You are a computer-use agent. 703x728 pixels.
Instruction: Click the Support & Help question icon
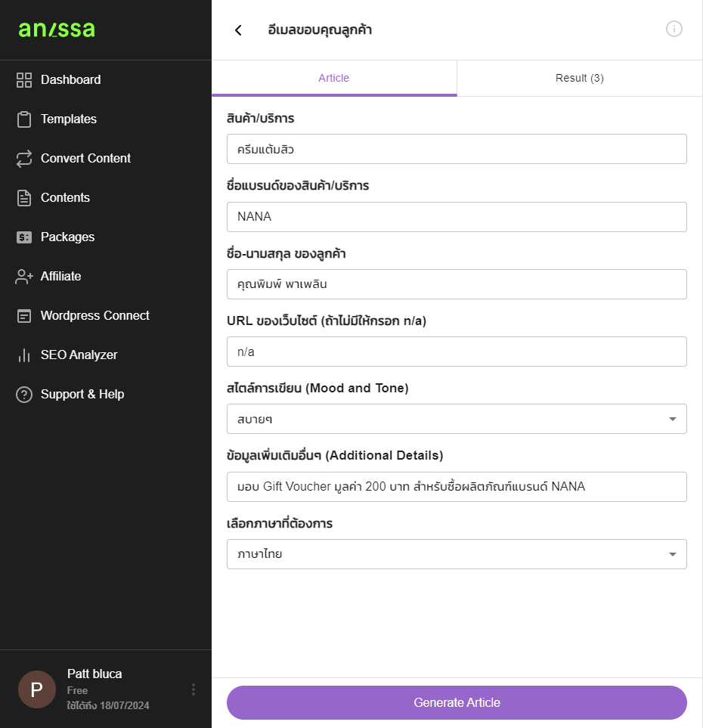point(24,395)
